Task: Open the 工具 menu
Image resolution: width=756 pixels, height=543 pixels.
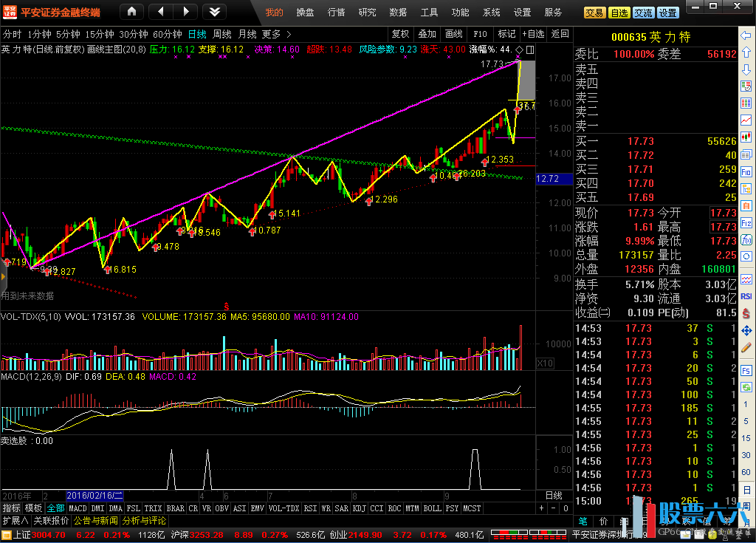Action: [x=429, y=12]
